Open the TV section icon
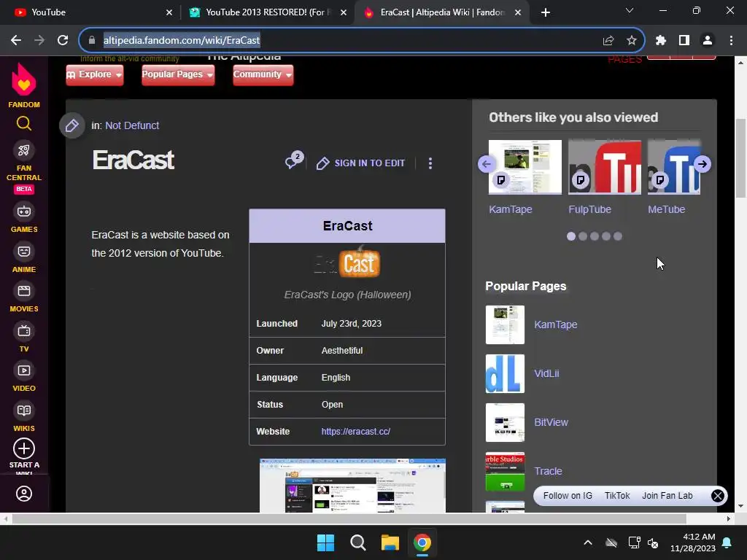The height and width of the screenshot is (560, 747). (x=24, y=330)
